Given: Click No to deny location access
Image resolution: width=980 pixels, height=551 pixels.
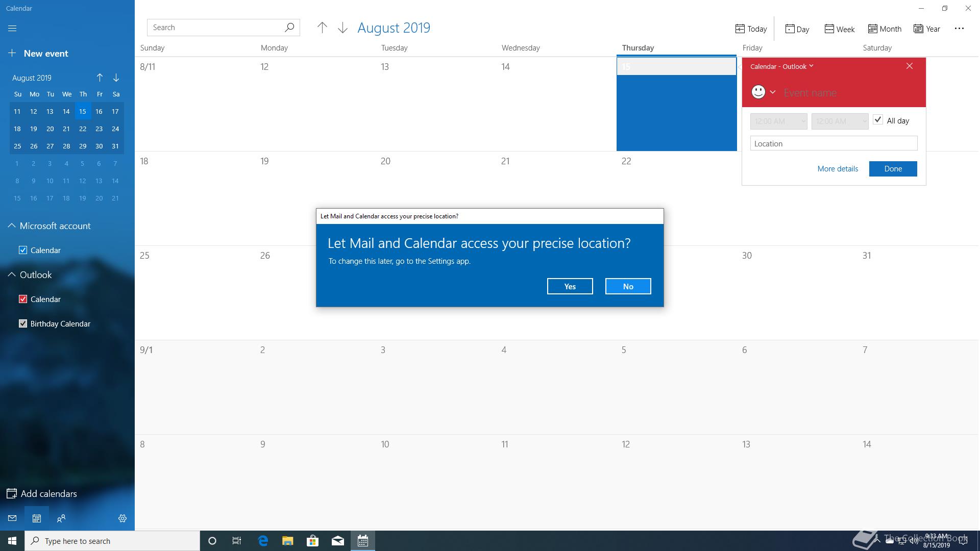Looking at the screenshot, I should pyautogui.click(x=628, y=286).
